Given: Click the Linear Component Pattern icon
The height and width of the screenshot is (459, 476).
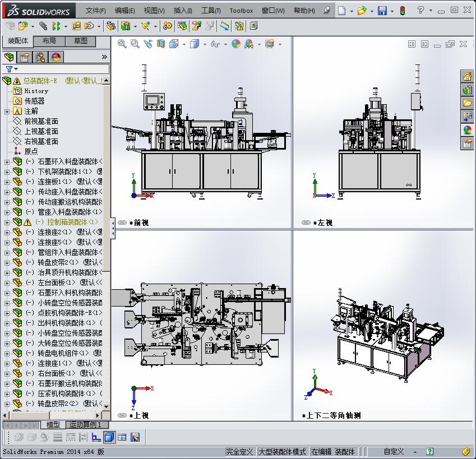Looking at the screenshot, I should coord(56,26).
